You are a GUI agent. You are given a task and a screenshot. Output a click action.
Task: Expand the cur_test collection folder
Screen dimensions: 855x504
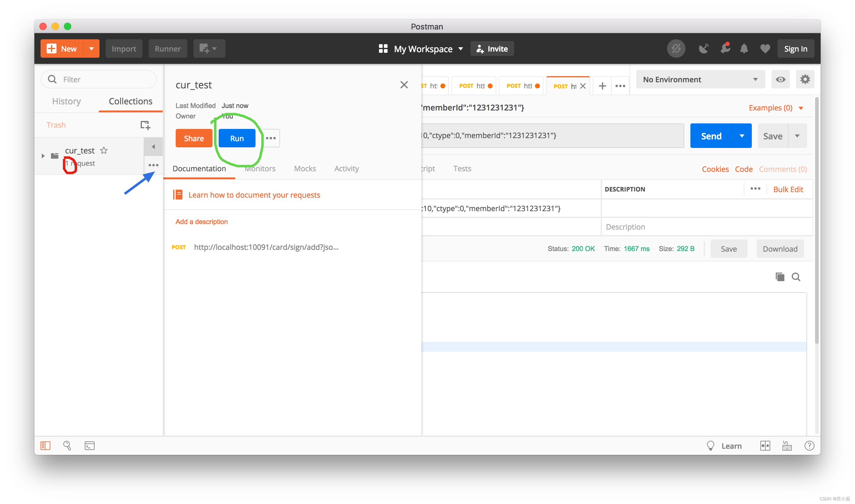pos(43,156)
